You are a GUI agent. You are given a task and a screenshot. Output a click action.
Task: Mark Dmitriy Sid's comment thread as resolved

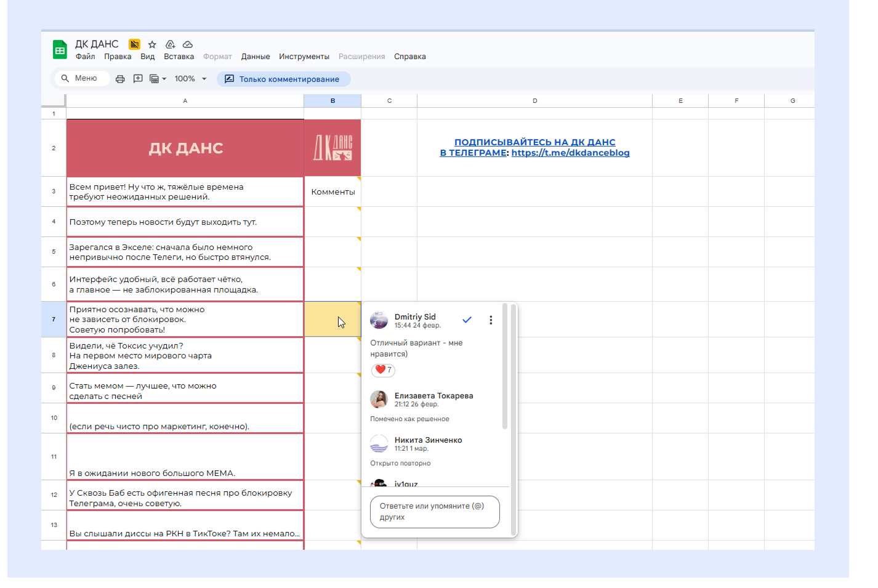point(467,320)
